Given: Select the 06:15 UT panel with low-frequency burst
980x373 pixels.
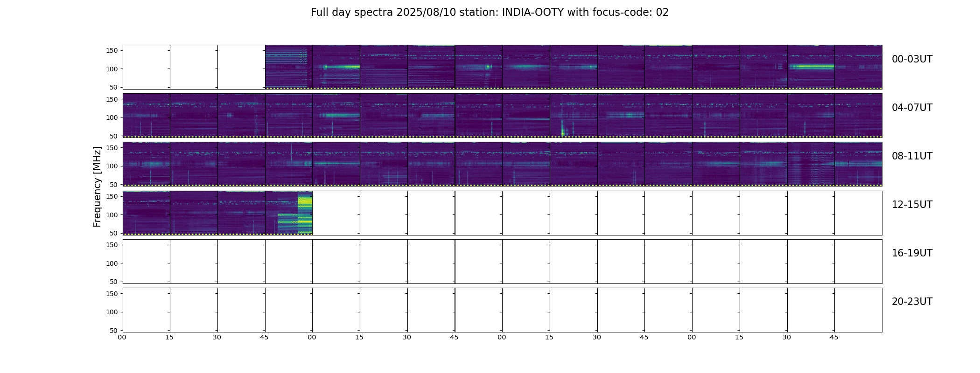Looking at the screenshot, I should click(574, 116).
